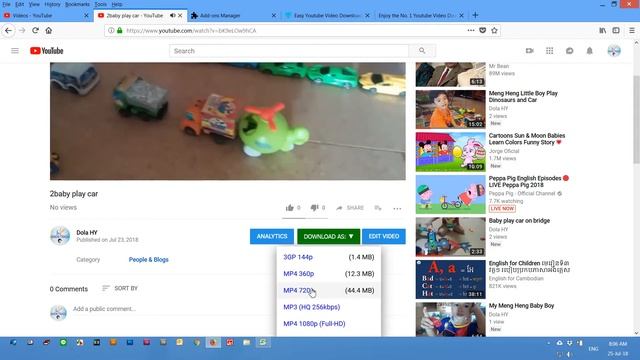The height and width of the screenshot is (360, 640).
Task: Click the ANALYTICS button
Action: [272, 236]
